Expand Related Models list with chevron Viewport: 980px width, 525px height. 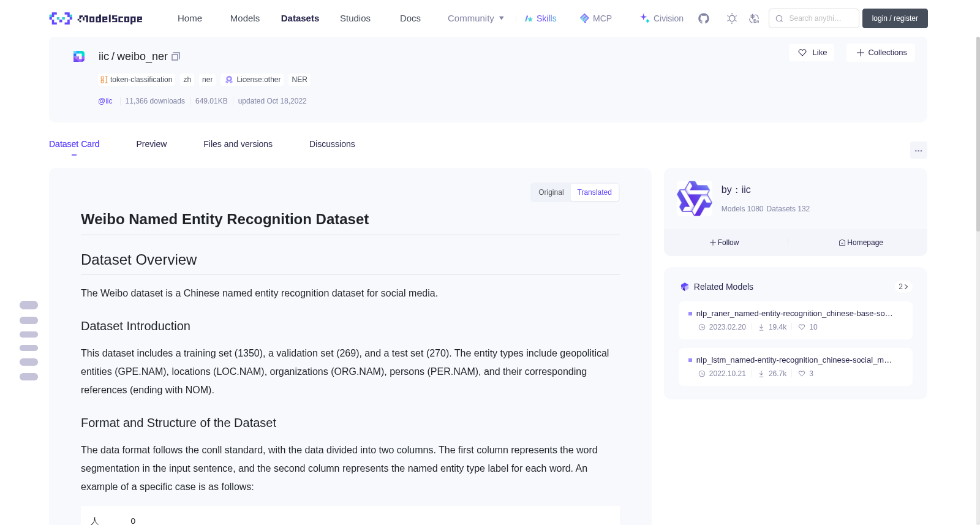903,287
